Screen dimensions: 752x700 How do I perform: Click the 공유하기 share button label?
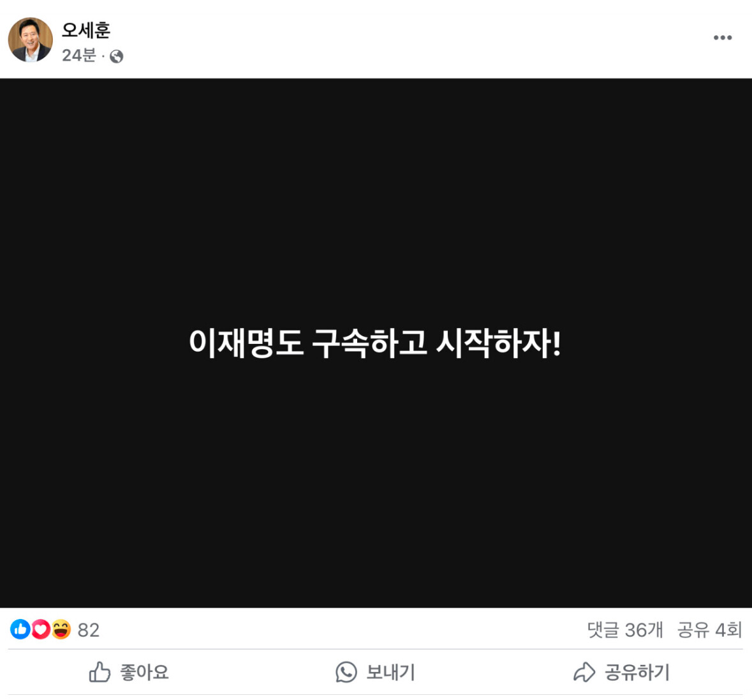coord(637,672)
